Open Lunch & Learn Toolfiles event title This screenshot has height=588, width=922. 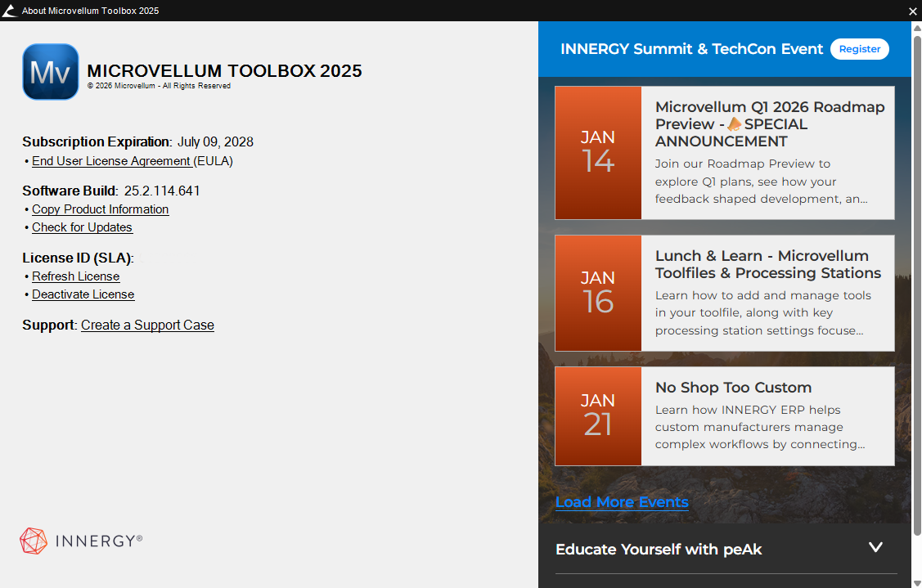pos(767,264)
